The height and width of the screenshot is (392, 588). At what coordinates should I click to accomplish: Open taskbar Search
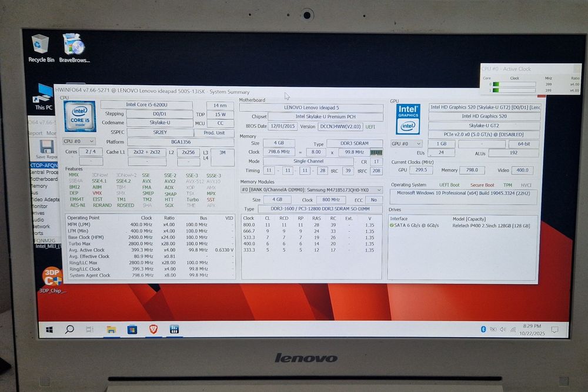coord(69,330)
